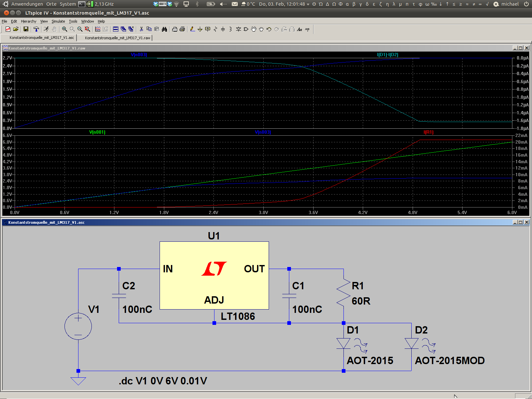This screenshot has width=532, height=399.
Task: Select voltage source V1 symbol
Action: click(78, 326)
